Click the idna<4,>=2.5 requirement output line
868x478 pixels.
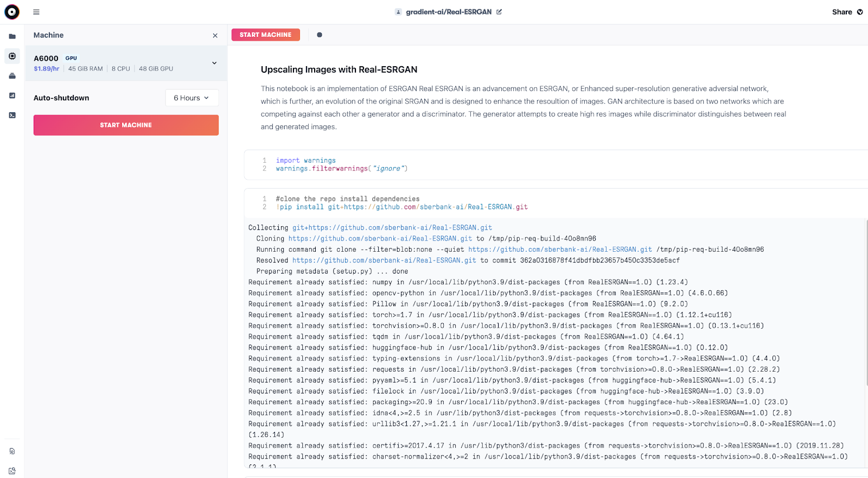coord(520,413)
